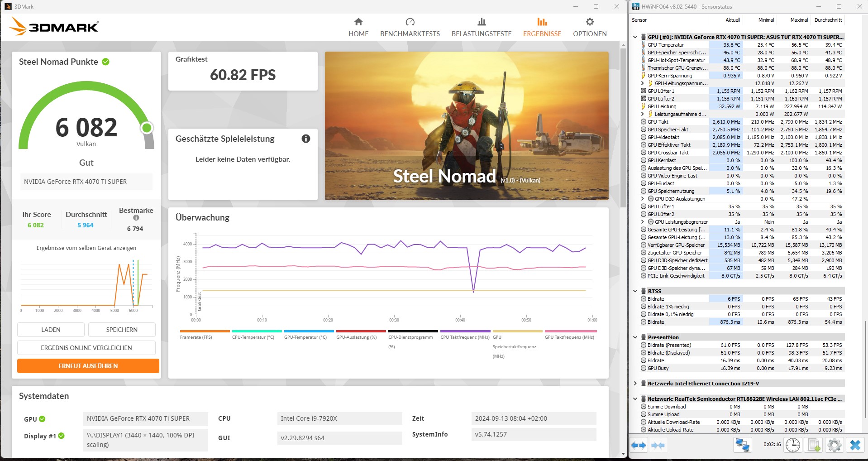868x461 pixels.
Task: Click the blue X icon in HWiNFO's bottom toolbar
Action: (x=855, y=445)
